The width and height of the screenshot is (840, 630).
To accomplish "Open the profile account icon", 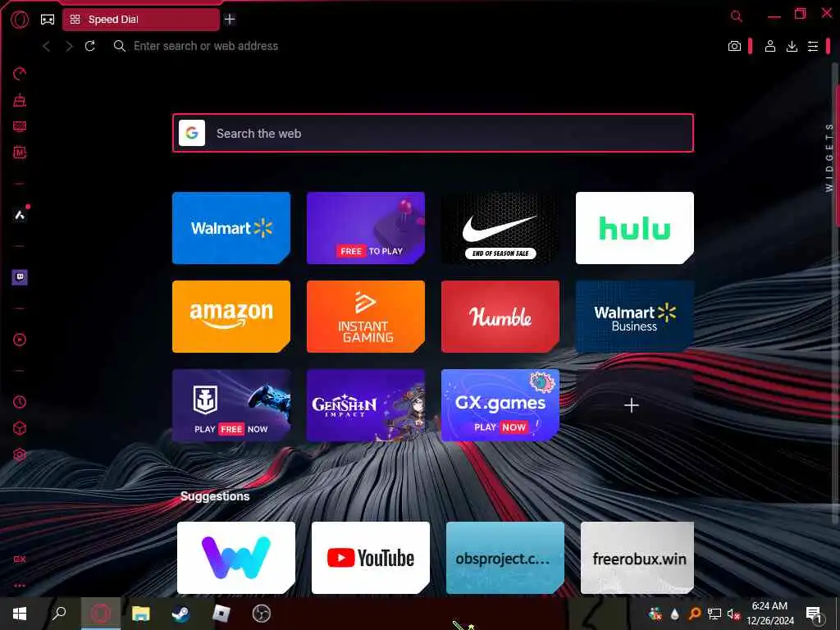I will coord(769,46).
